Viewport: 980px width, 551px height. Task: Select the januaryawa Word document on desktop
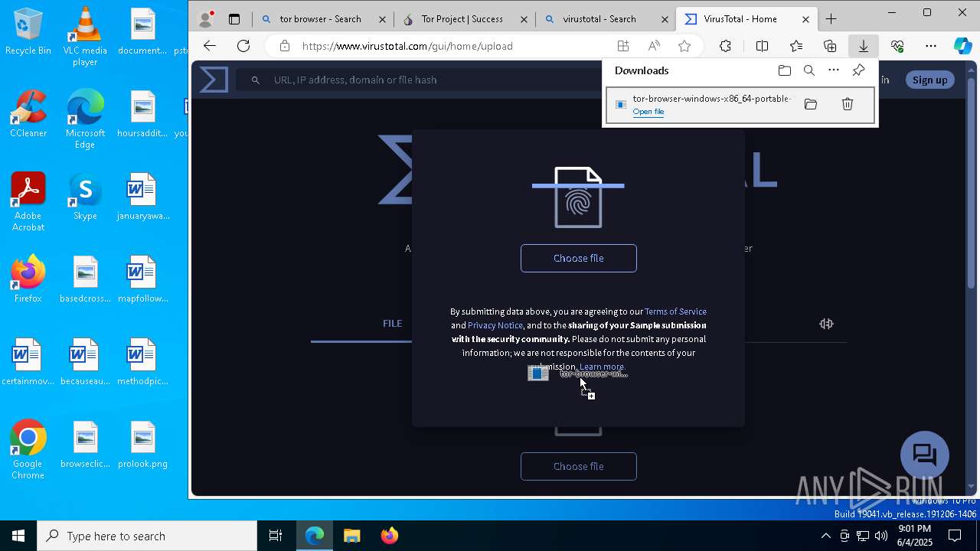(142, 197)
